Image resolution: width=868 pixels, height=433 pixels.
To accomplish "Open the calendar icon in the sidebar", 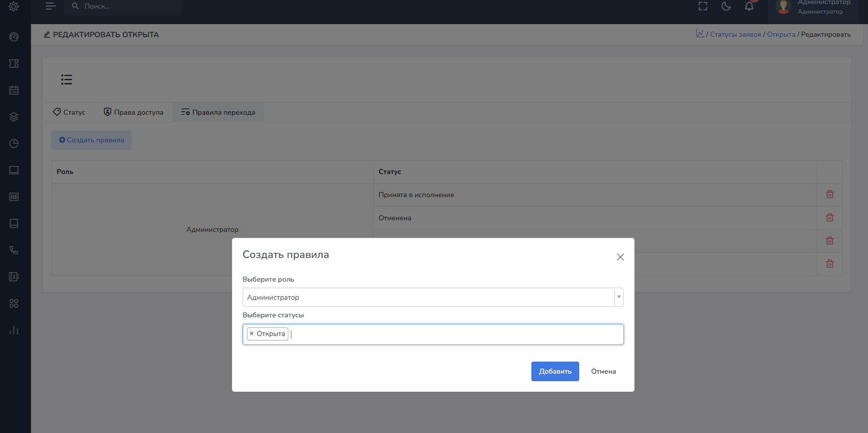I will [14, 90].
